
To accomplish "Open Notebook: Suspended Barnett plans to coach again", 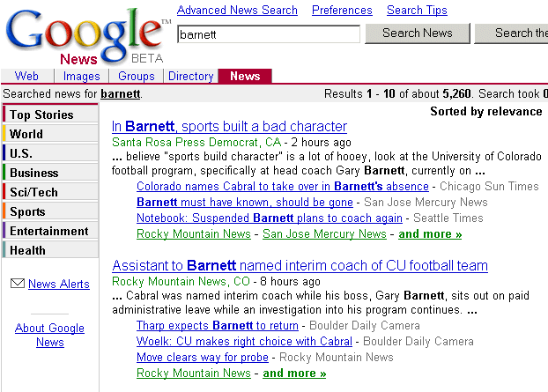I will click(x=269, y=218).
